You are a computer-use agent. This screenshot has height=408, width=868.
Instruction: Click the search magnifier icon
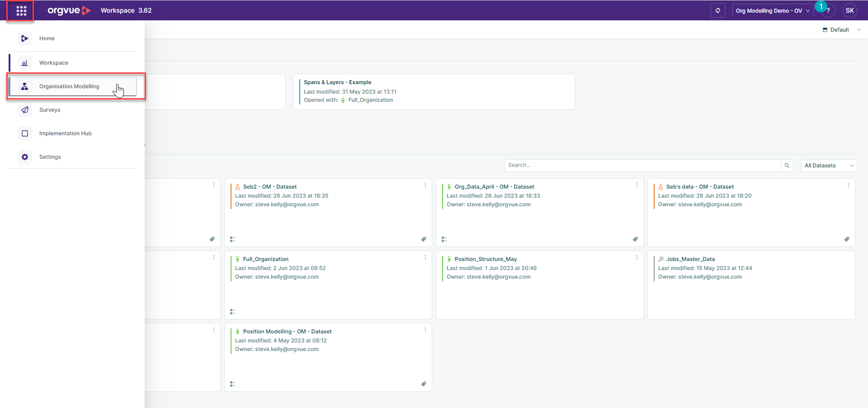pos(787,166)
